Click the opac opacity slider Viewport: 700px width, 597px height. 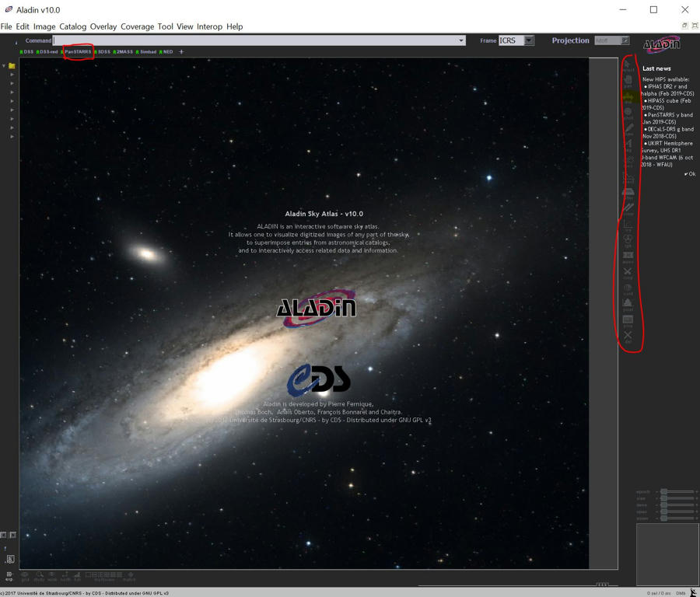click(x=676, y=511)
